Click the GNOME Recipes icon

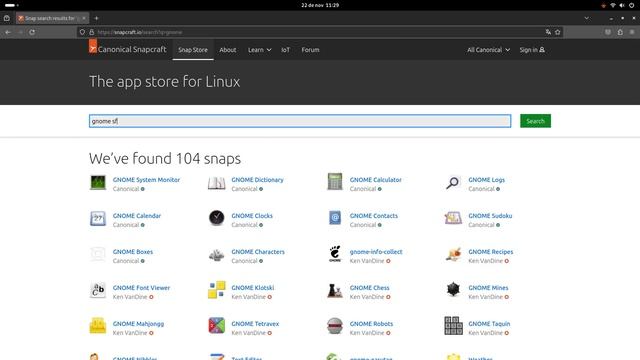point(453,254)
